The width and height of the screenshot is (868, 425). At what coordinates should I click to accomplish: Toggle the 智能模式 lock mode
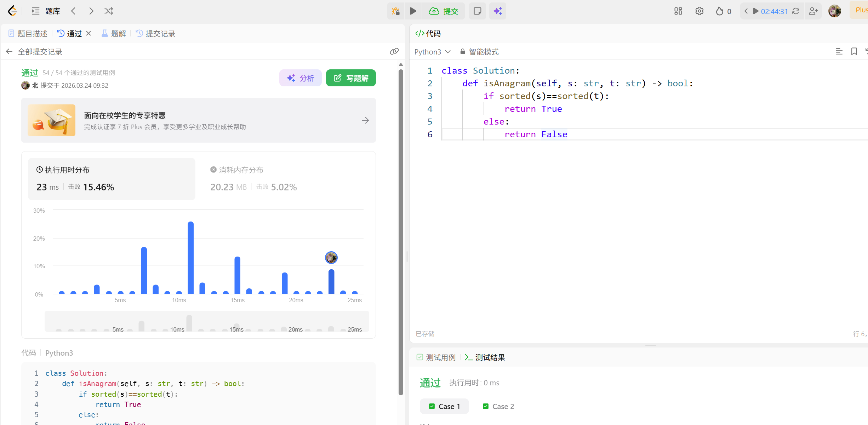(x=479, y=52)
